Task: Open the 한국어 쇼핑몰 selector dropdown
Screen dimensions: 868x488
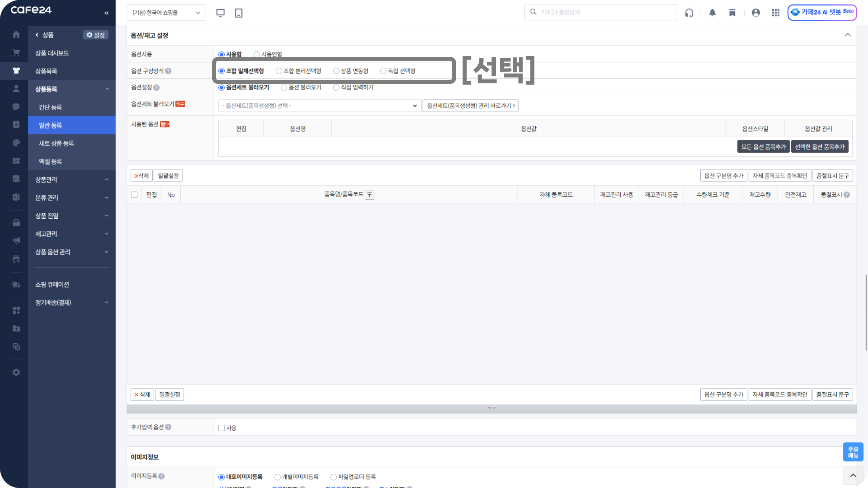Action: tap(166, 13)
